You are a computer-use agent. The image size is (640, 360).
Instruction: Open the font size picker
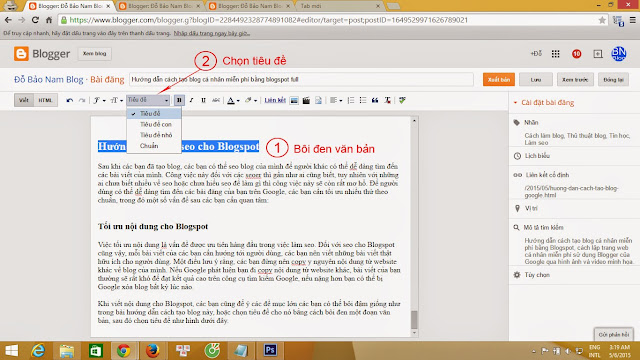[x=116, y=100]
